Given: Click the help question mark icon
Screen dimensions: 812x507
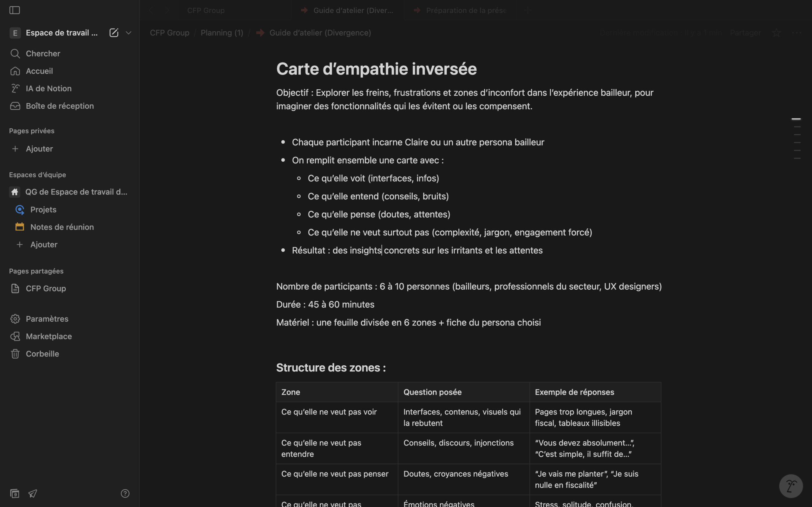Looking at the screenshot, I should click(x=125, y=493).
